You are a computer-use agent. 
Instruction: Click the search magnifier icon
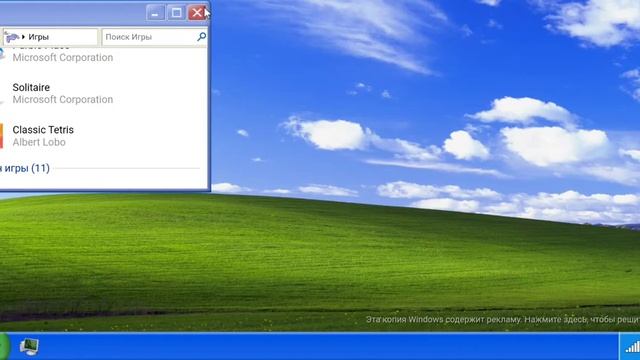(202, 37)
